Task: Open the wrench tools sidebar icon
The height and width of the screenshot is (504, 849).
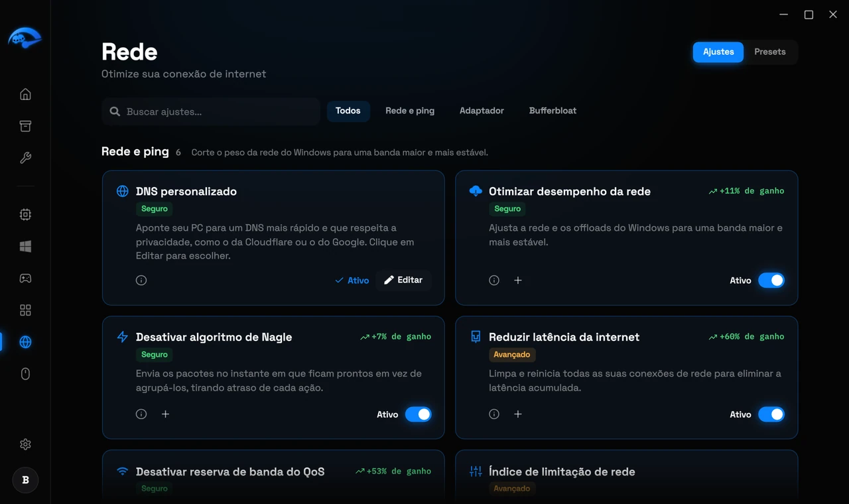Action: (x=25, y=158)
